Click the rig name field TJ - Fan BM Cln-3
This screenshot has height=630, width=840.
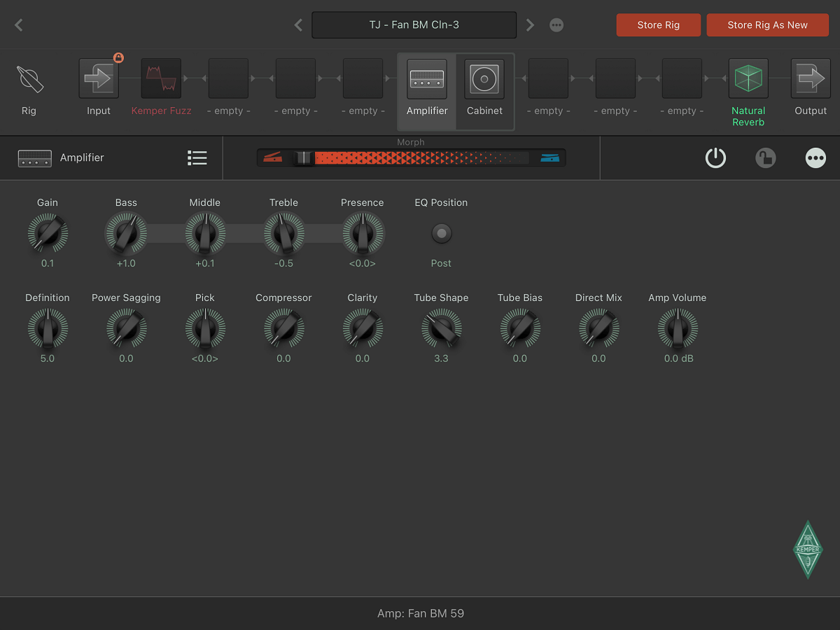[414, 25]
